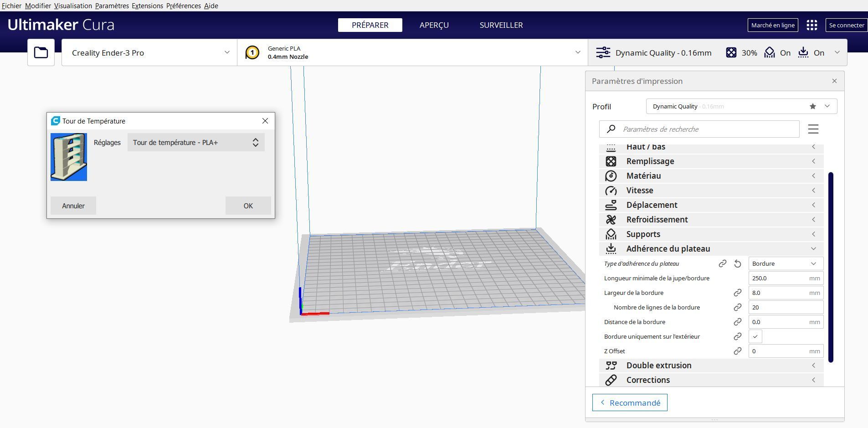This screenshot has height=428, width=868.
Task: Open Réglages Tour de température combo box
Action: coord(196,142)
